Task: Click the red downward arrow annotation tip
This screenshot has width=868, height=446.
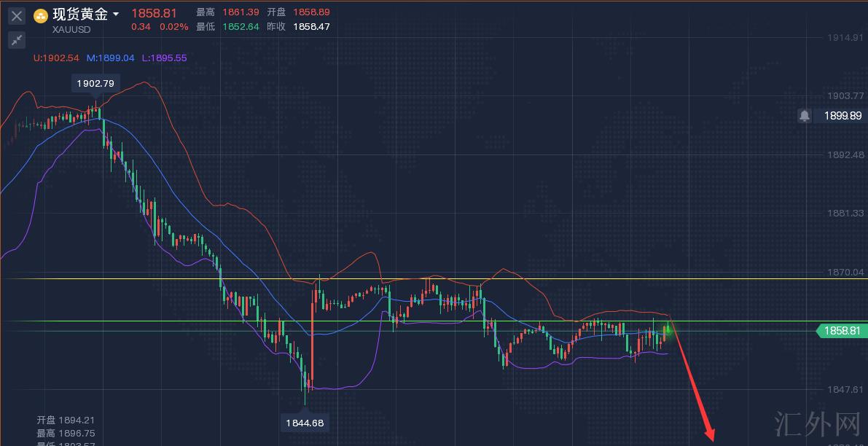Action: click(x=711, y=439)
